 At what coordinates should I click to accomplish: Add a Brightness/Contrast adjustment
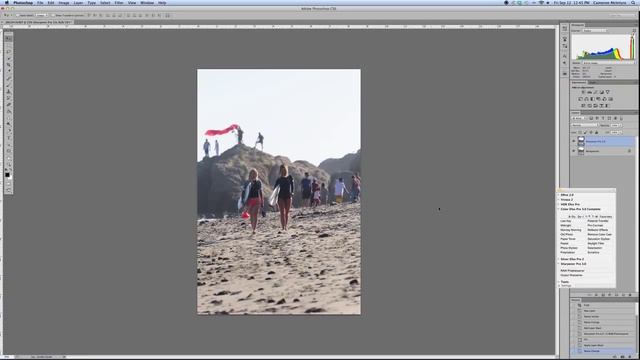(583, 92)
